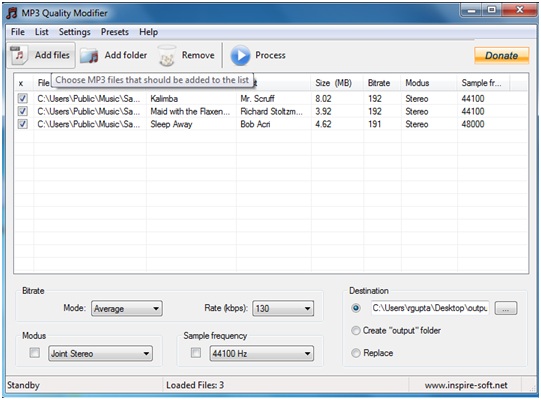541x400 pixels.
Task: Click the Add files label
Action: (x=52, y=55)
